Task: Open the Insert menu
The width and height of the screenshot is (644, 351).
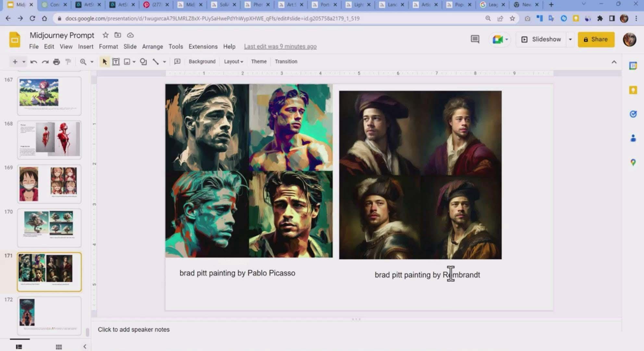Action: click(x=85, y=46)
